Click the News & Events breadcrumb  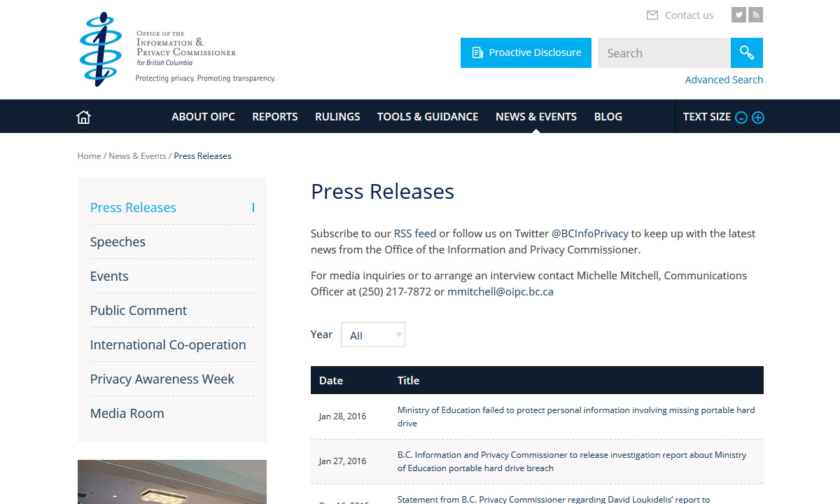(137, 156)
